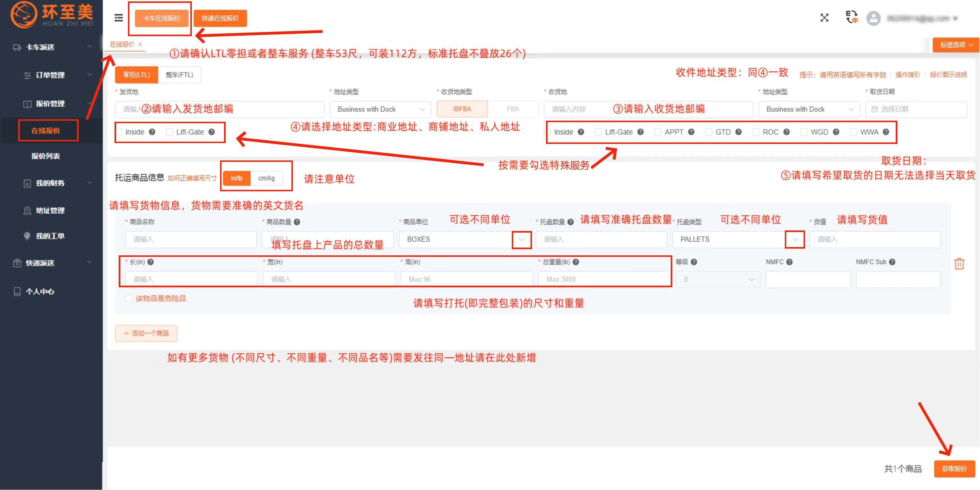Tick the destination WWA checkbox

(x=853, y=132)
